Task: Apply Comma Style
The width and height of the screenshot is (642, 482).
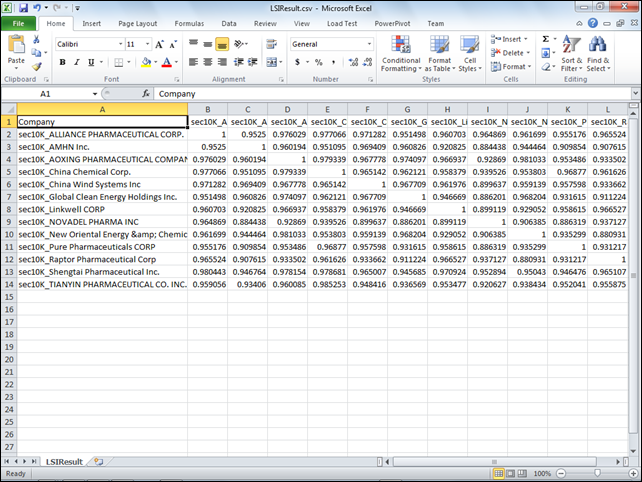Action: pyautogui.click(x=333, y=62)
